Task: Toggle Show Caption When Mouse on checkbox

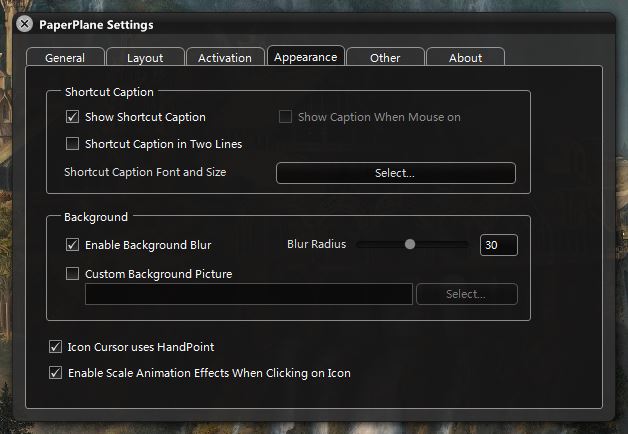Action: [285, 117]
